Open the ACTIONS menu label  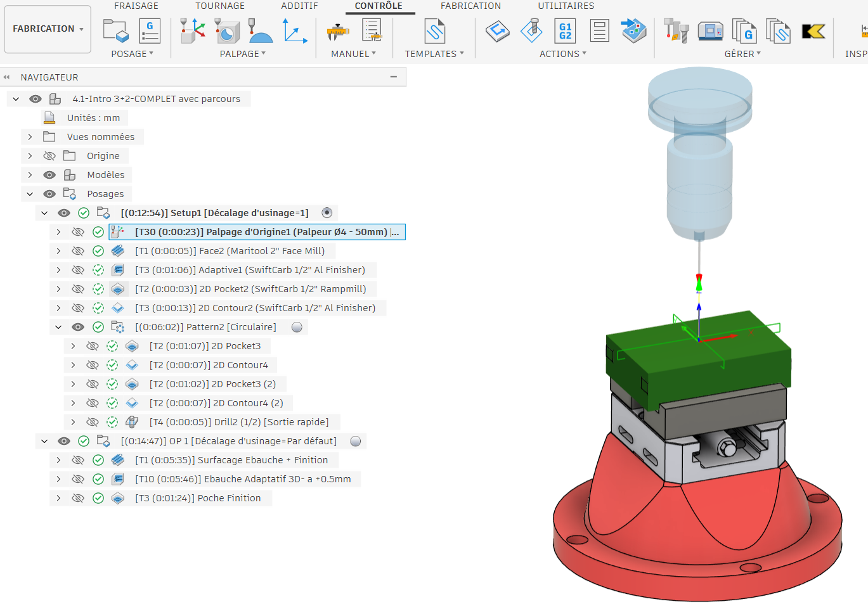[563, 54]
